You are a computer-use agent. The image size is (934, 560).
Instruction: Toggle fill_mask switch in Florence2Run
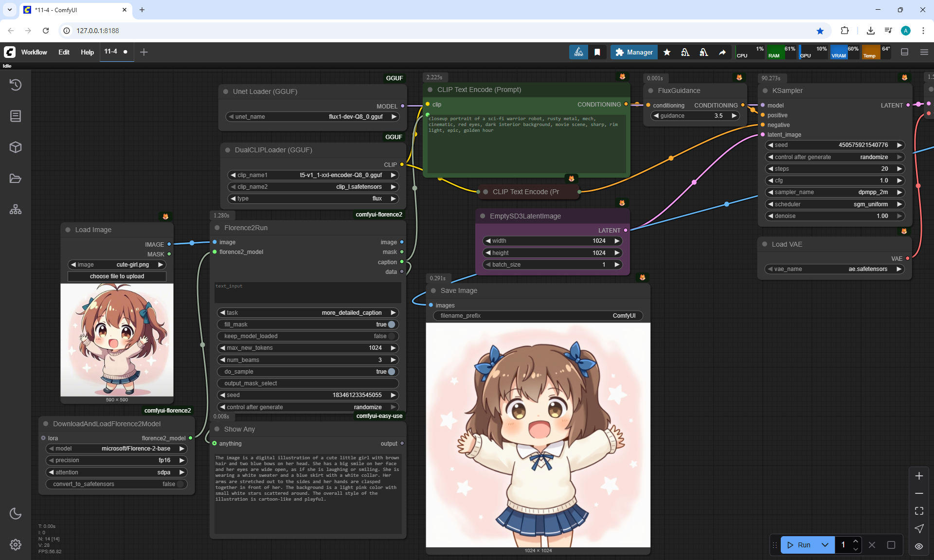click(391, 325)
